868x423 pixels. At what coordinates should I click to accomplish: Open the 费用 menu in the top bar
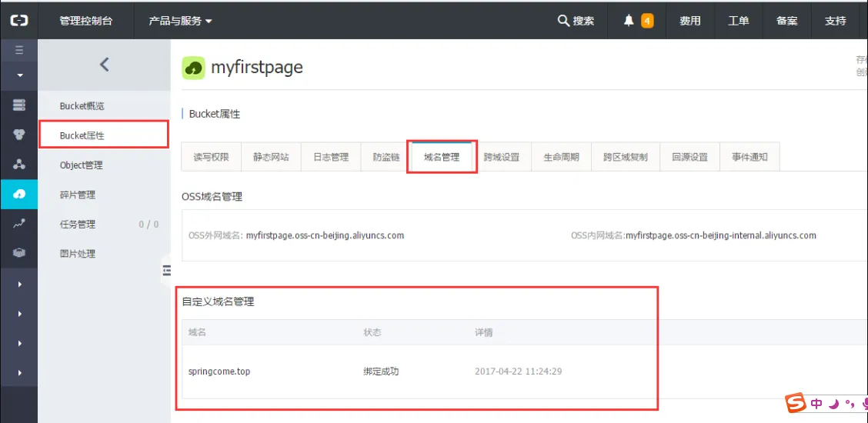(690, 21)
